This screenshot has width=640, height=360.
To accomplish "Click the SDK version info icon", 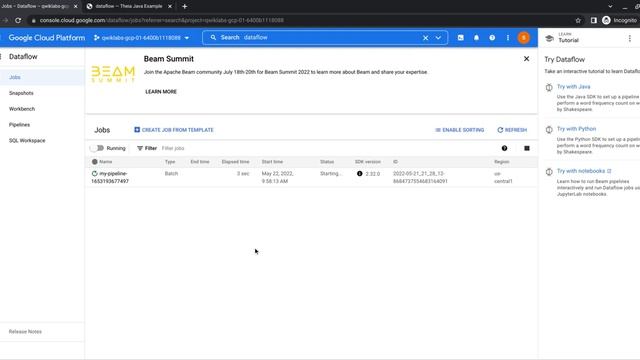I will [360, 173].
